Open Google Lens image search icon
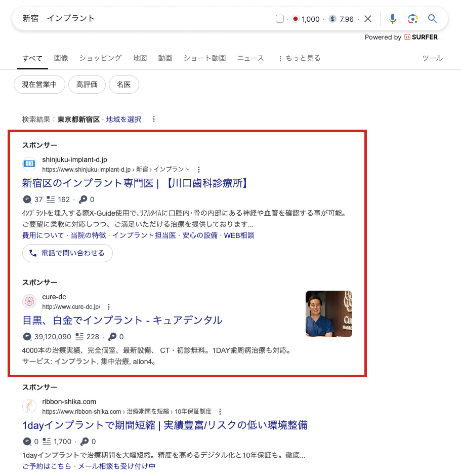Viewport: 461px width, 476px height. coord(413,19)
